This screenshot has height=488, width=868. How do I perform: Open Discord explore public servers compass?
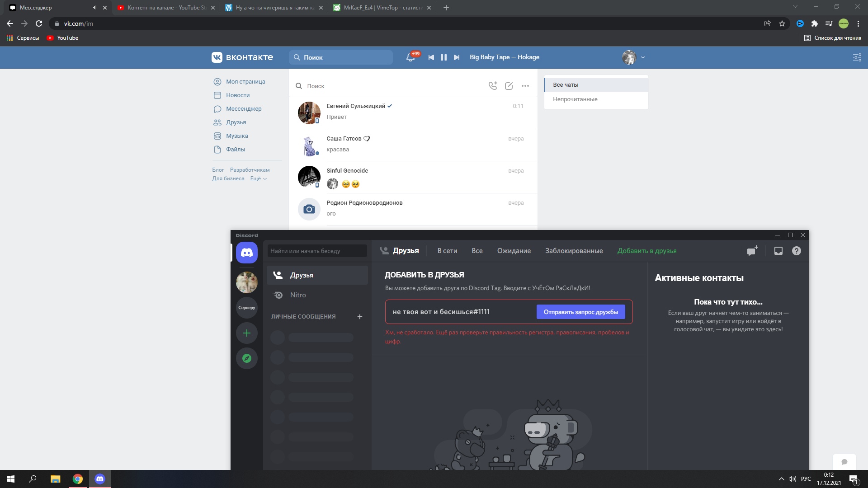point(246,358)
